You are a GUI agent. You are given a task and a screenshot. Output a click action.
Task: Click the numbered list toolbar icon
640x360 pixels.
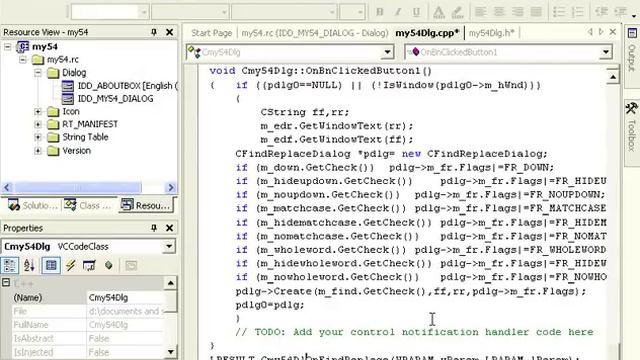pyautogui.click(x=578, y=12)
